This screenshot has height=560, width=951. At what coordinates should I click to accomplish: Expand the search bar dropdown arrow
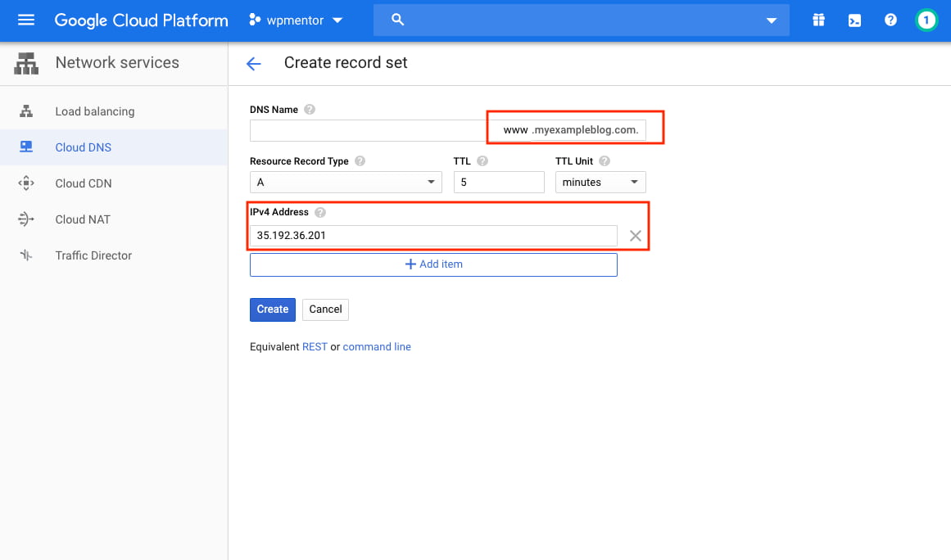(x=772, y=20)
